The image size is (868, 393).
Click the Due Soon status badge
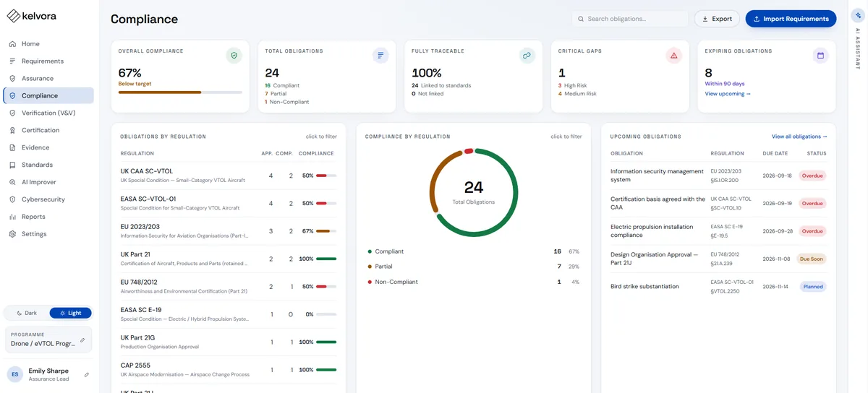pyautogui.click(x=811, y=259)
